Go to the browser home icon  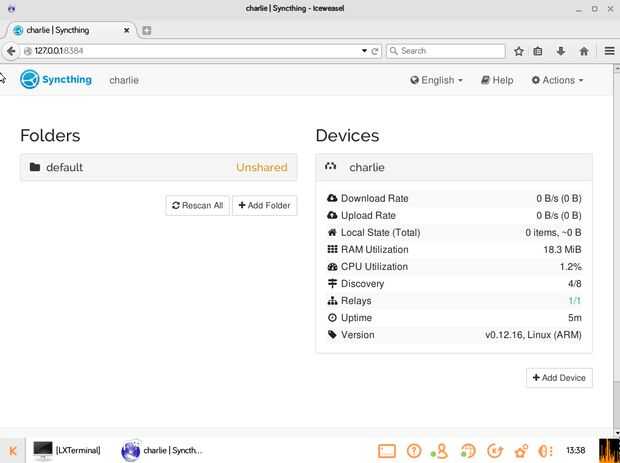click(584, 51)
